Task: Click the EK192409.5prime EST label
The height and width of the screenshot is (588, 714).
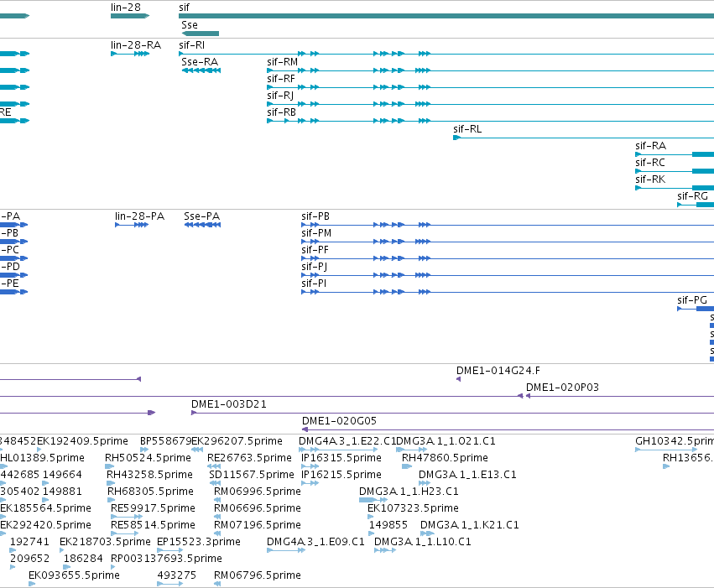Action: pos(82,441)
